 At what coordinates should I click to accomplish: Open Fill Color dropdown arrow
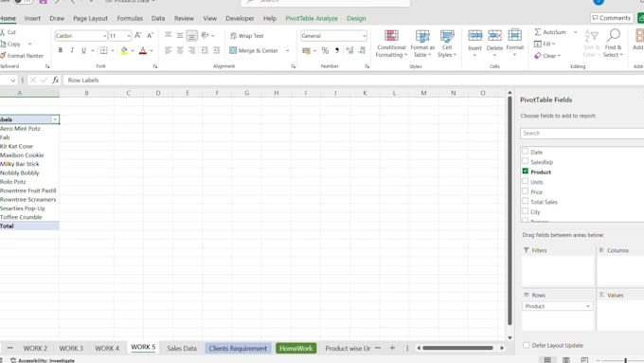point(133,50)
